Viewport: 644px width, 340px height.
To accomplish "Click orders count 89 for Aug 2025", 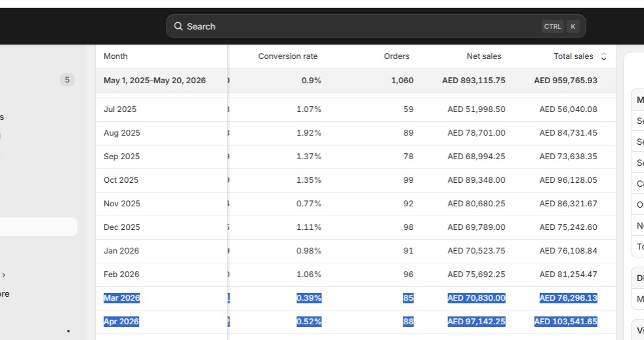I will [x=409, y=133].
